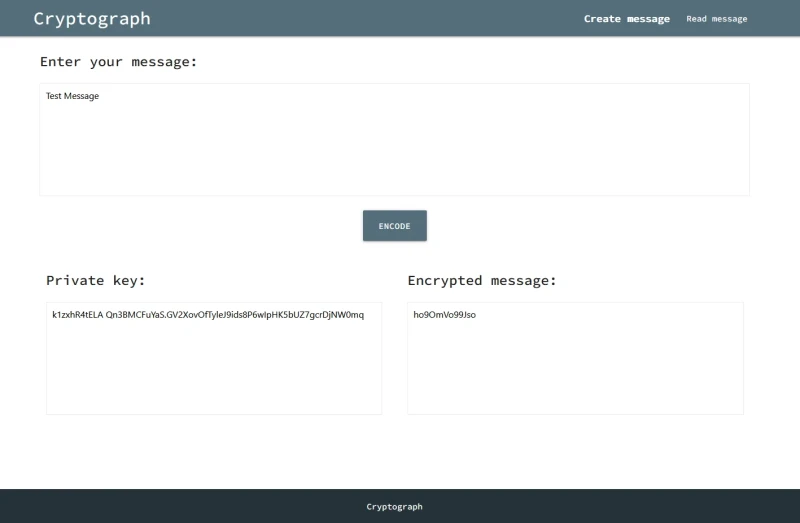Click the empty space in Encrypted message box
800x523 pixels.
coord(575,370)
